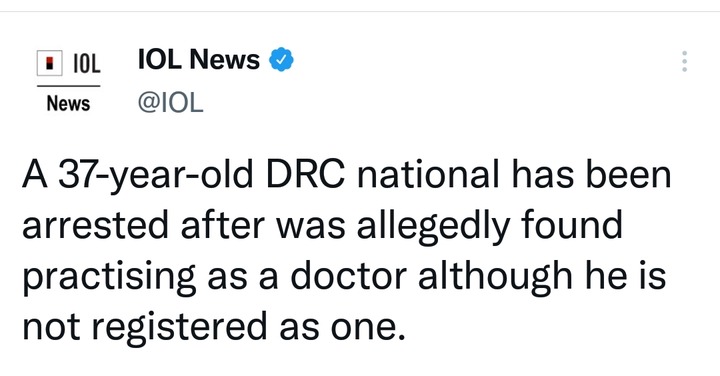Select the IOL News display name

(199, 60)
